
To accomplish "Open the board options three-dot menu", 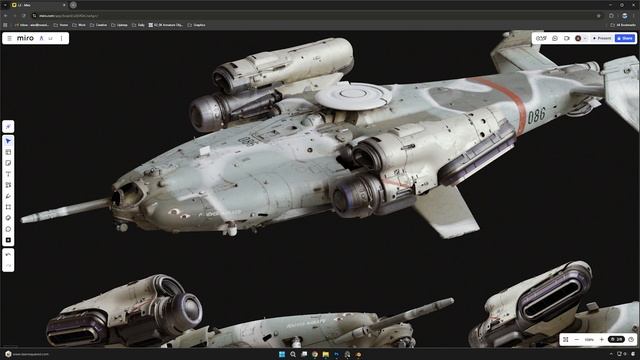I will (x=62, y=38).
